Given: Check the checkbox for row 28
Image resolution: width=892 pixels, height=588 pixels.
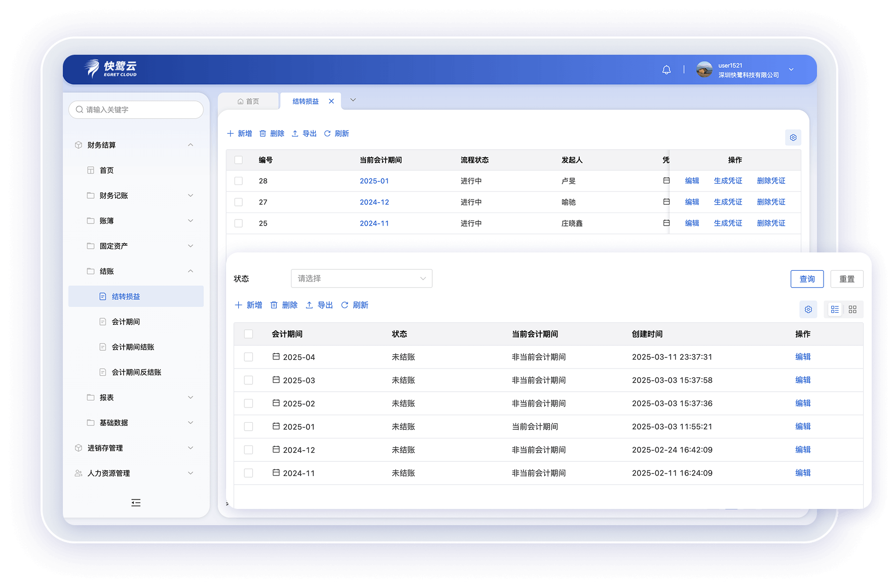Looking at the screenshot, I should (239, 181).
